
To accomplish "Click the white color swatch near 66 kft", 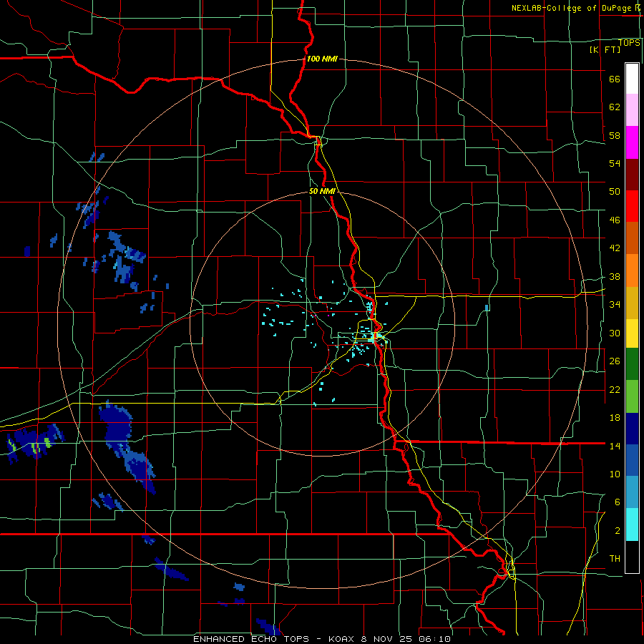I will 632,79.
